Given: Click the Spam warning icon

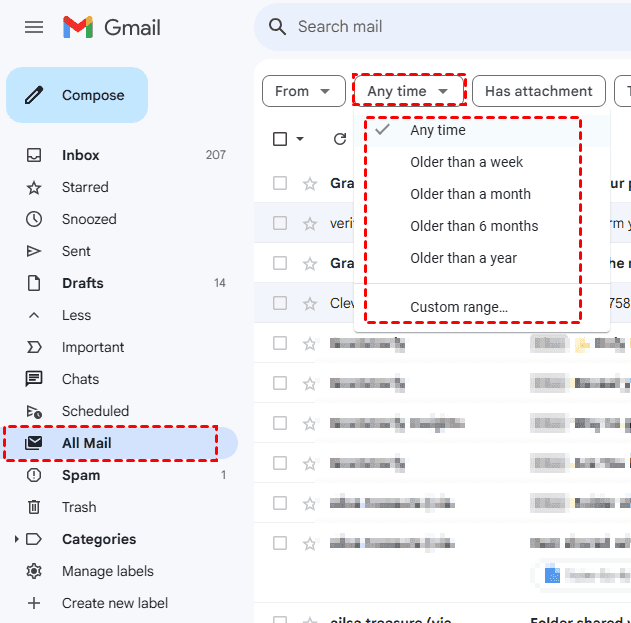Looking at the screenshot, I should (34, 475).
